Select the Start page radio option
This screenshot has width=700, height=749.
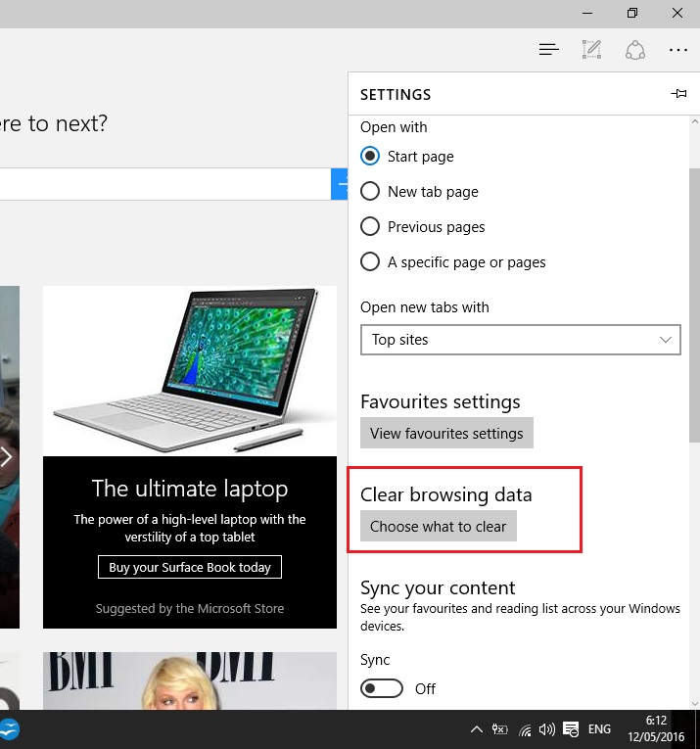pos(370,157)
